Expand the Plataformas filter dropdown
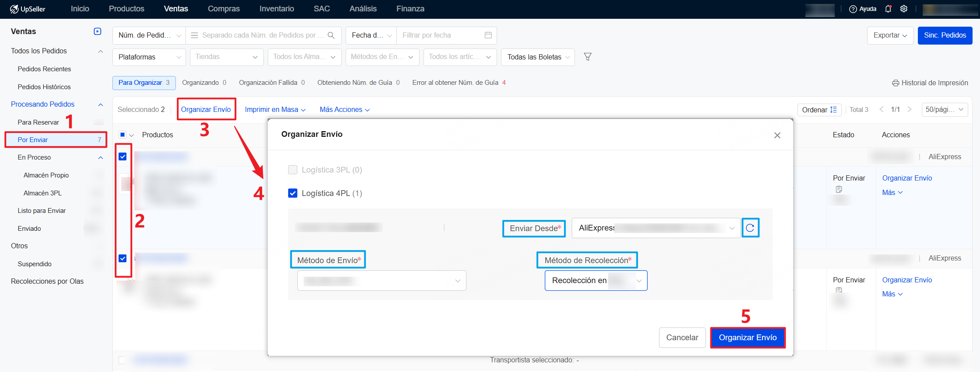Screen dimensions: 980x372 (149, 57)
